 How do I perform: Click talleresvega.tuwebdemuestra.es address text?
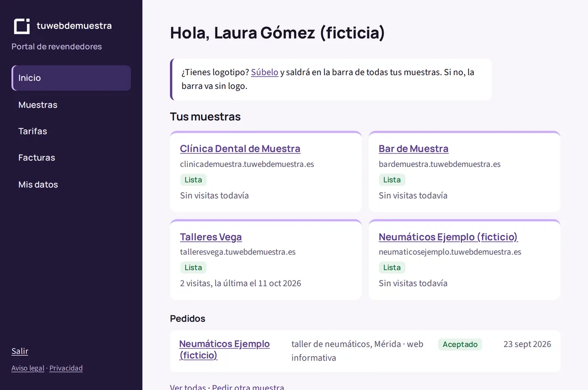pyautogui.click(x=238, y=252)
